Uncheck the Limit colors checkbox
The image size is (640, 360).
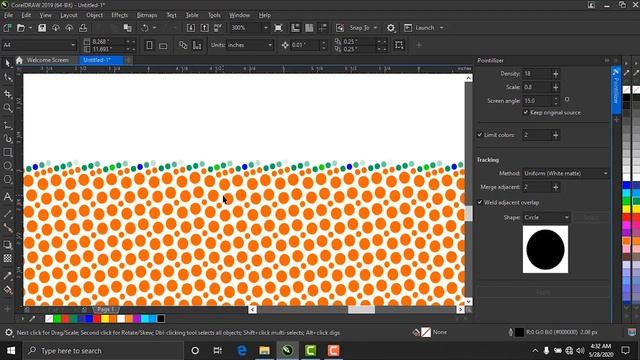click(x=480, y=135)
